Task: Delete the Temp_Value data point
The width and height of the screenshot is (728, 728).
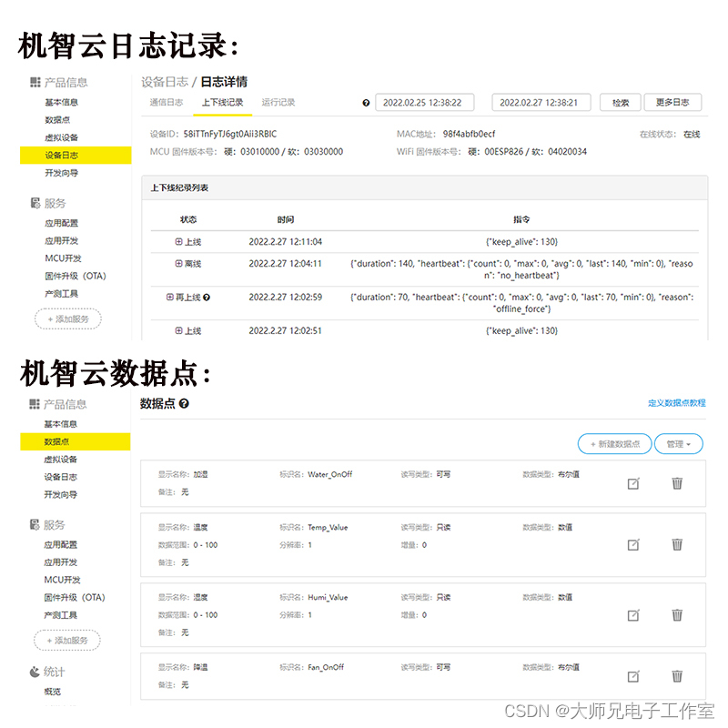Action: (x=677, y=544)
